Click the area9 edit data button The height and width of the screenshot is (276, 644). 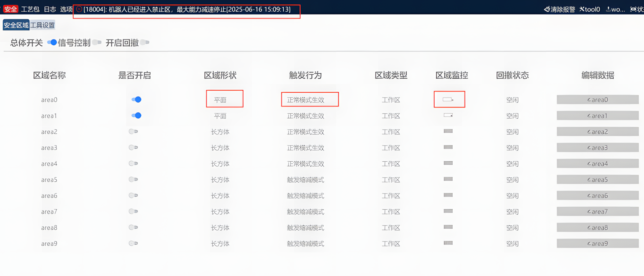[598, 243]
